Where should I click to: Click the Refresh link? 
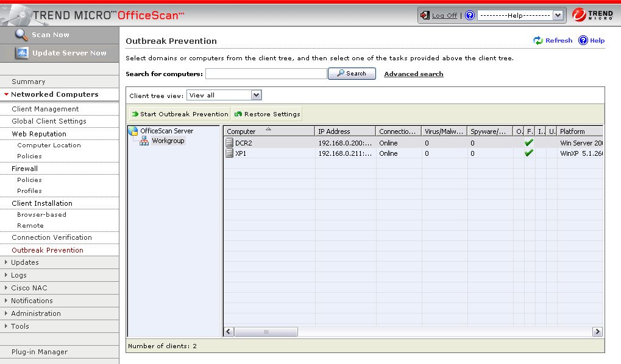(x=559, y=40)
